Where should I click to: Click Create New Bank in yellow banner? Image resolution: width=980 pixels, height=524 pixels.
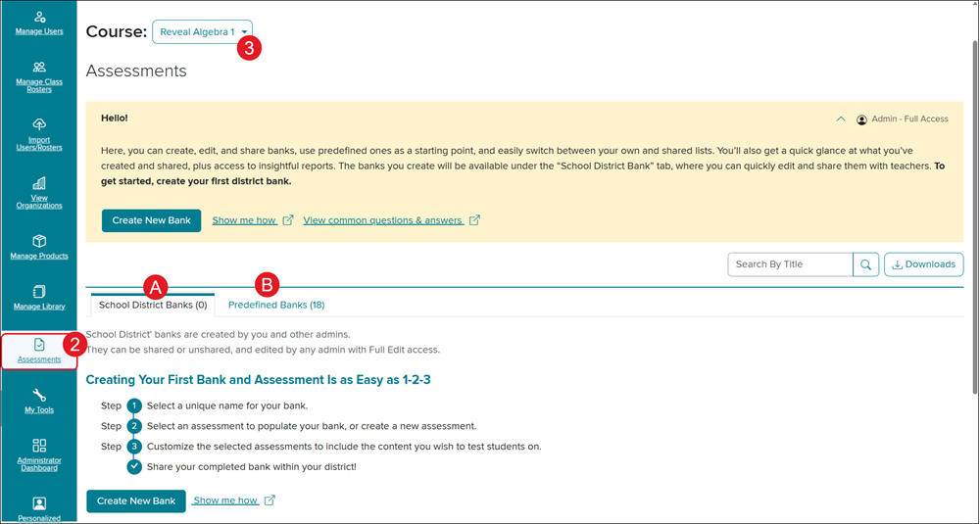pos(151,220)
